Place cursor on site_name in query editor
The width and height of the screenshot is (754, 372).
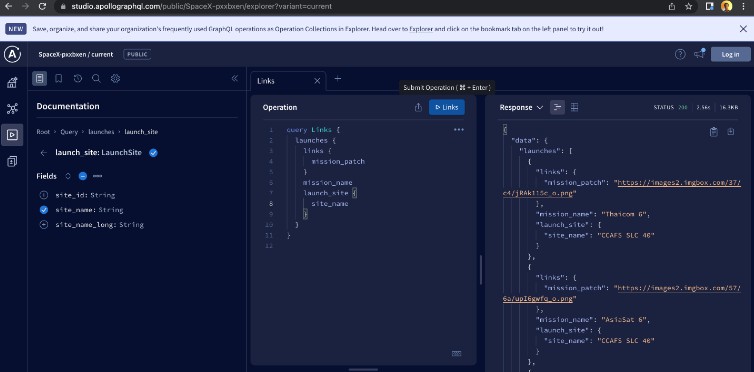(x=330, y=204)
